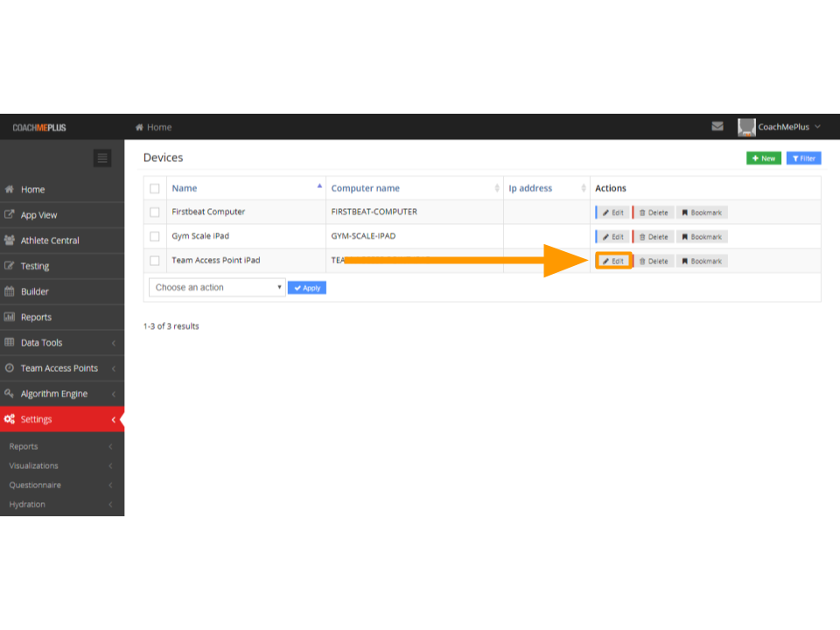The height and width of the screenshot is (630, 840).
Task: Open the Testing section
Action: pyautogui.click(x=62, y=266)
